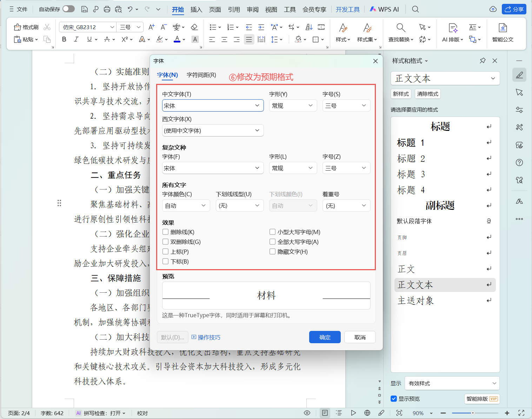The width and height of the screenshot is (532, 419).
Task: Check the hidden text (隐藏文字) option
Action: pos(272,252)
